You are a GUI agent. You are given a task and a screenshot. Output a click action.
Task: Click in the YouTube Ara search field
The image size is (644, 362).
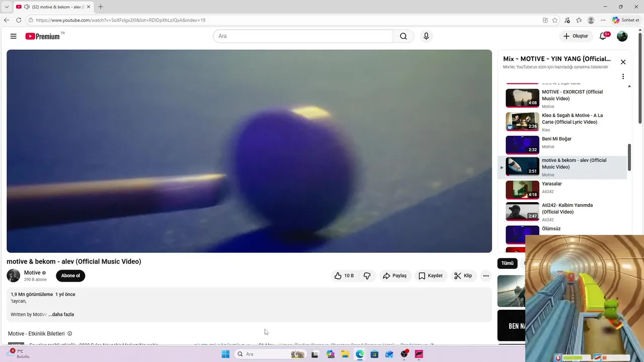point(303,36)
